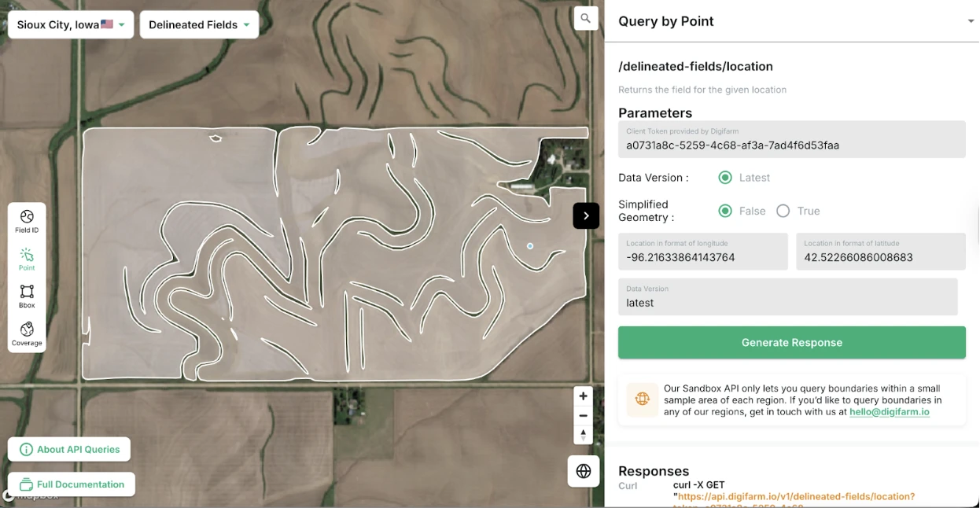Image resolution: width=980 pixels, height=508 pixels.
Task: Open the map search magnifier
Action: [586, 18]
